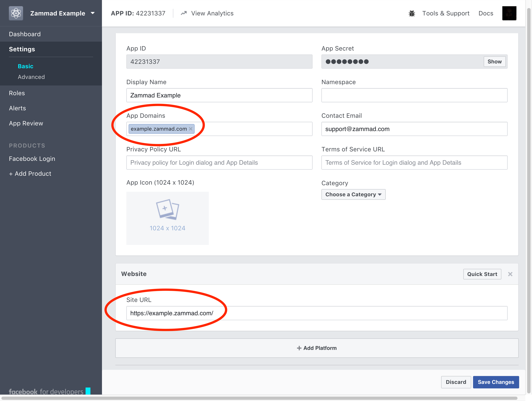
Task: Click empty area of App Domains field
Action: click(x=253, y=129)
